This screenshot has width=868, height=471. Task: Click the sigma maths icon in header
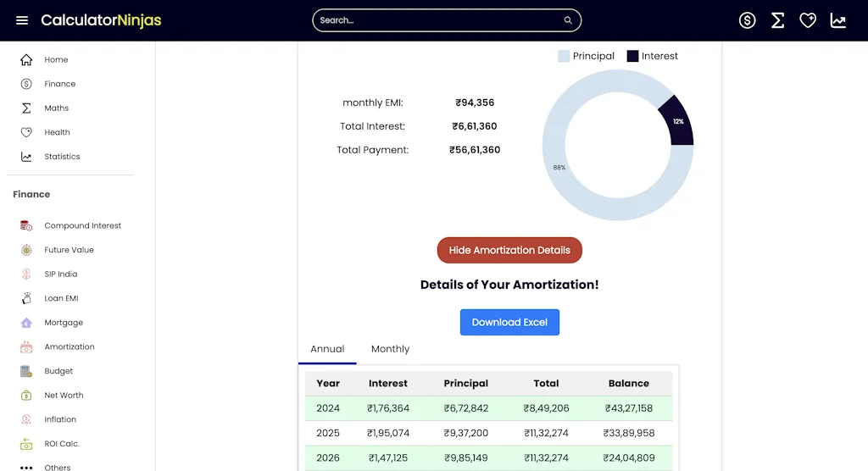[777, 20]
